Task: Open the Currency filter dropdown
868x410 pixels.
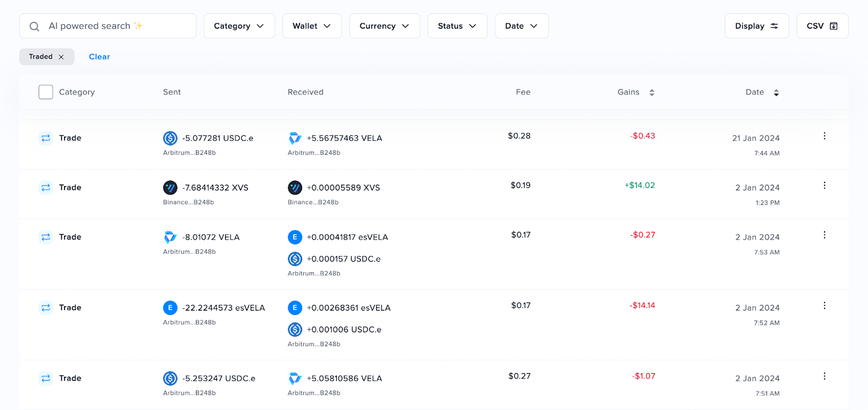Action: tap(385, 26)
